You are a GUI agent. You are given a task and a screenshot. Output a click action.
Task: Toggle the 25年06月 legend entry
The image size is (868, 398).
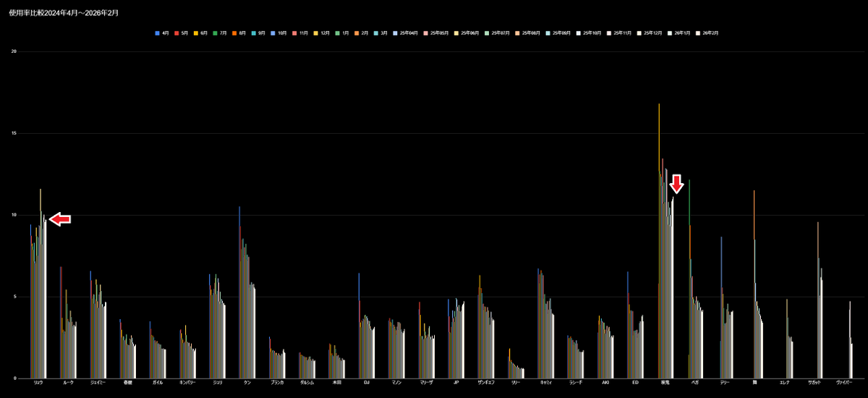[x=466, y=33]
